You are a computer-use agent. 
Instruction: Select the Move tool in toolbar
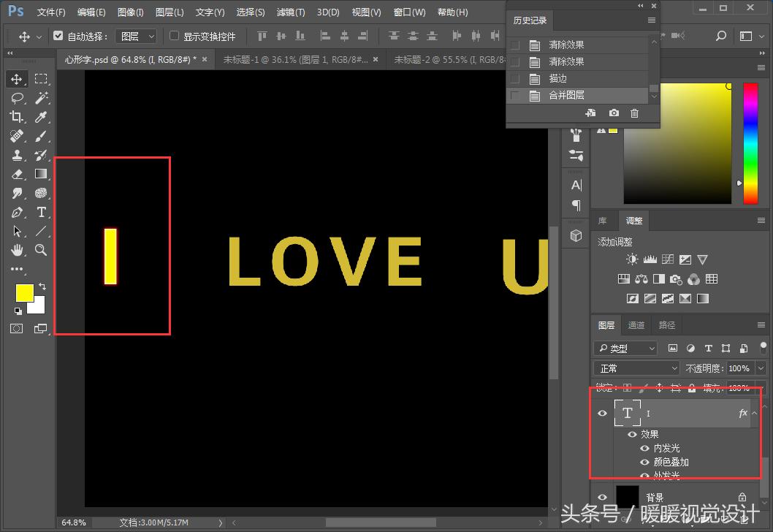coord(17,79)
